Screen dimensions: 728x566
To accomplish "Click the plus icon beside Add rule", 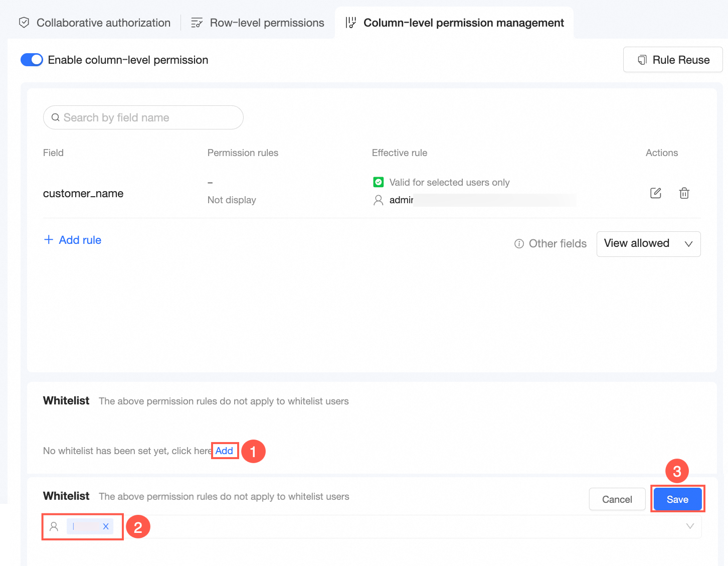I will pos(49,240).
